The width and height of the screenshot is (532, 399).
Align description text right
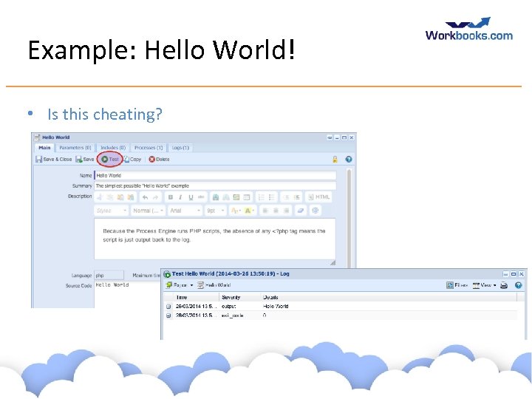[x=287, y=211]
